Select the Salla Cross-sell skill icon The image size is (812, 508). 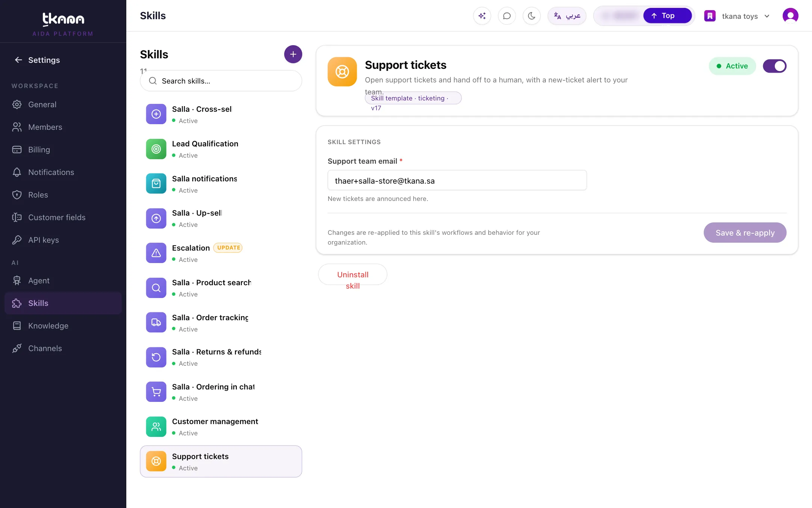156,114
